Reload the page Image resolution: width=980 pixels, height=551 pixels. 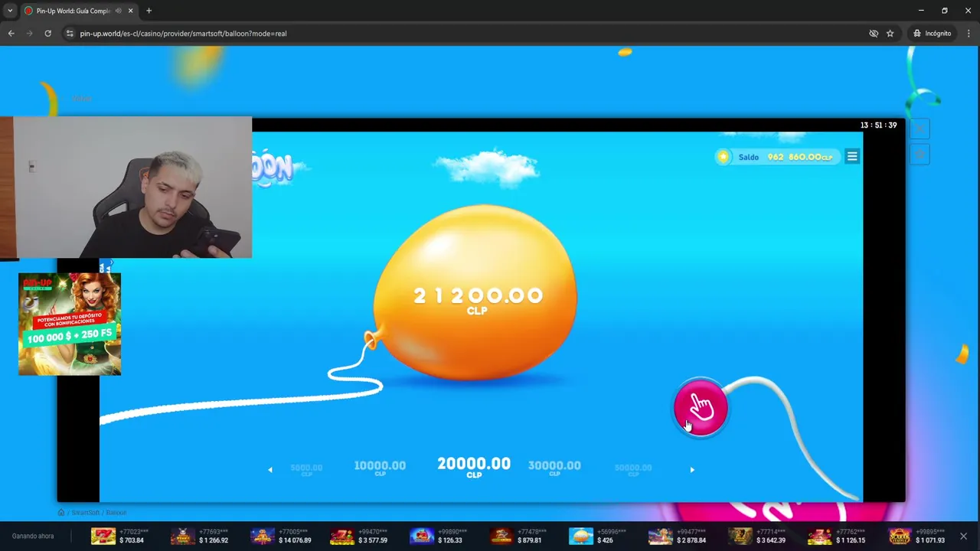tap(47, 34)
